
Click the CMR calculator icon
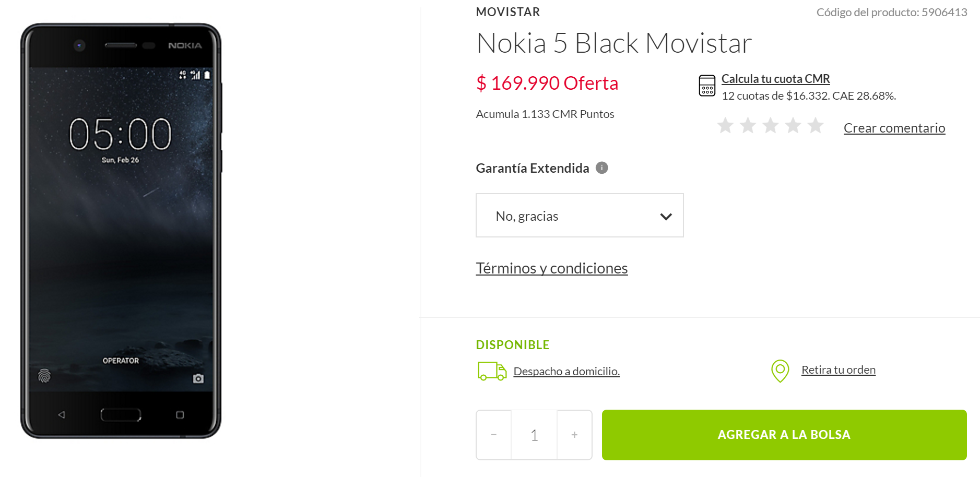pos(707,86)
